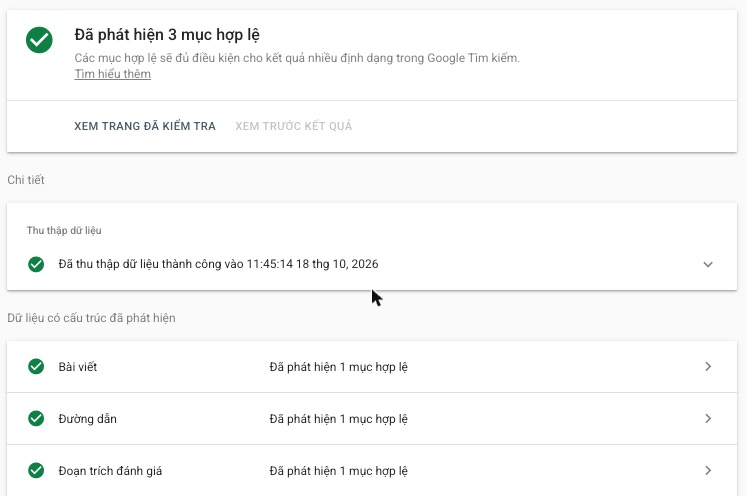The image size is (746, 496).
Task: Open the 'Bài viết' row chevron
Action: click(x=708, y=366)
